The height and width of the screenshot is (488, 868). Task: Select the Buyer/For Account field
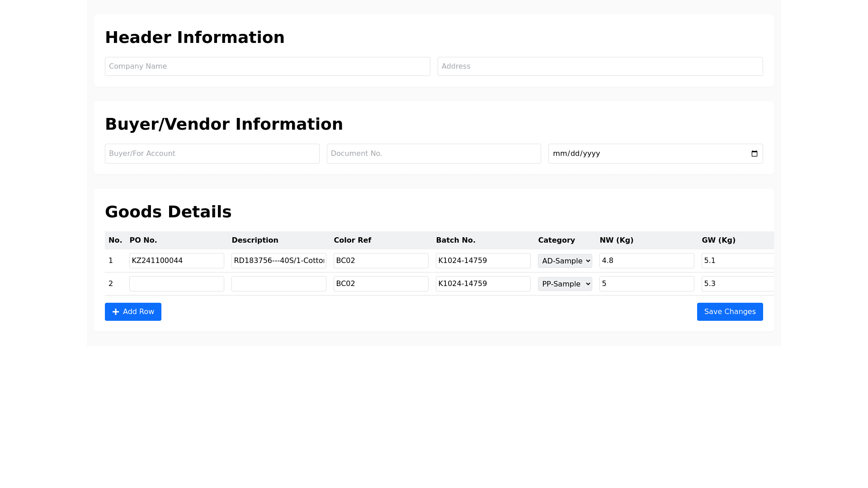tap(212, 154)
